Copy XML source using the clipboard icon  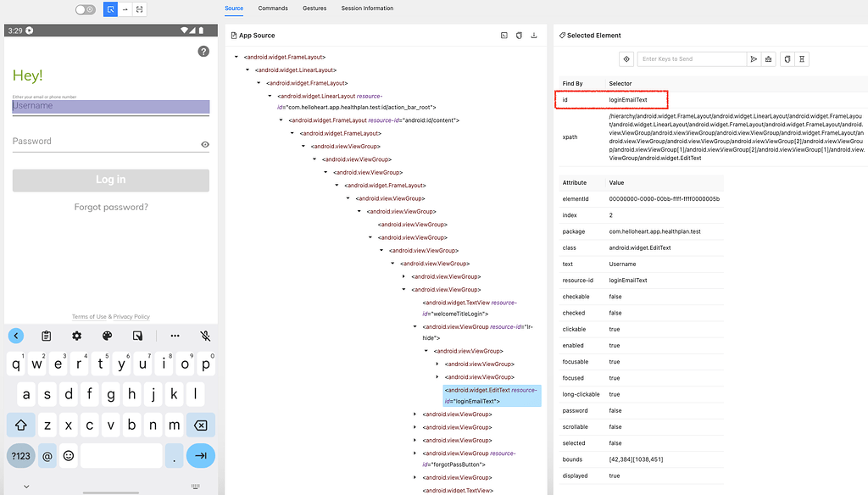(x=519, y=35)
